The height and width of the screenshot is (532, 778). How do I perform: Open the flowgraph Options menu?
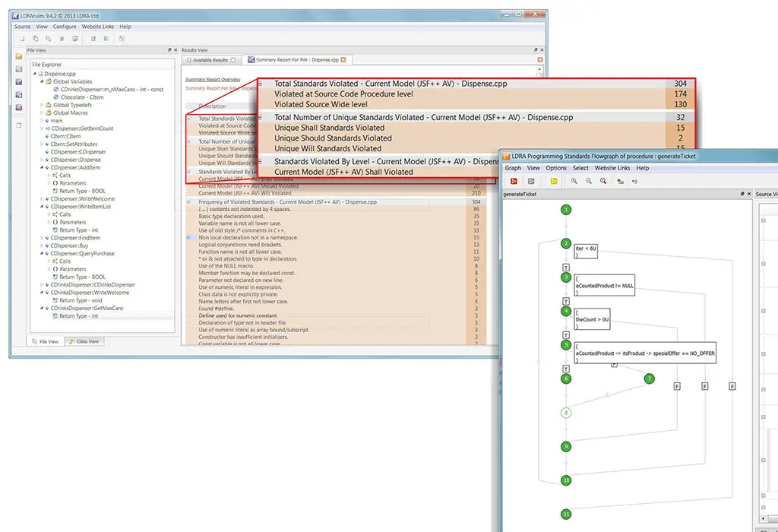[x=556, y=168]
